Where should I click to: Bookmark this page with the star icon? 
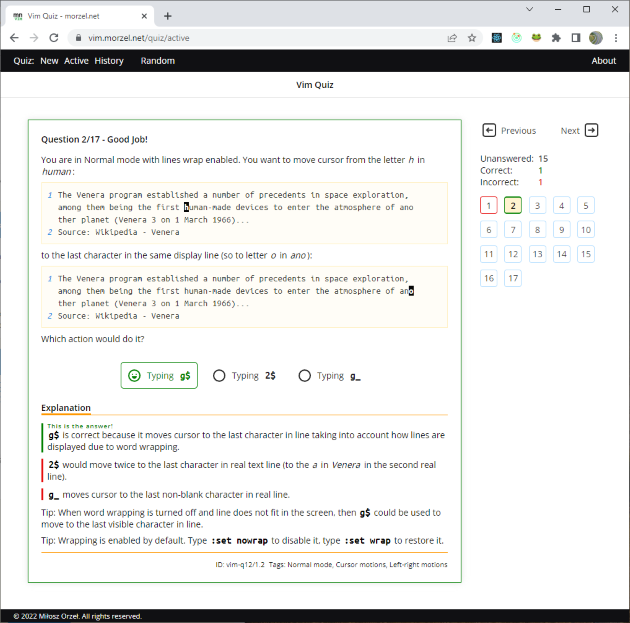(471, 37)
